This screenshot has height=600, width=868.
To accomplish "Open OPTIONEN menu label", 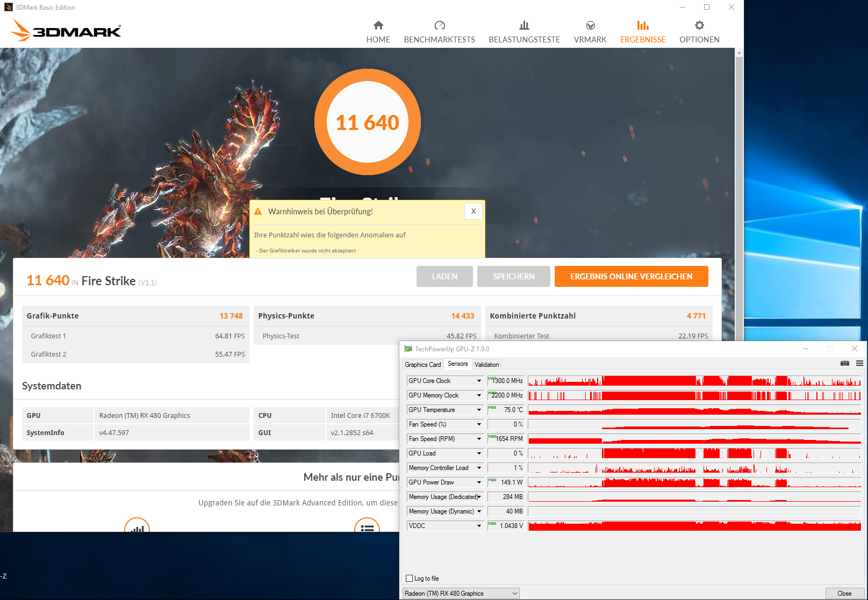I will (699, 40).
